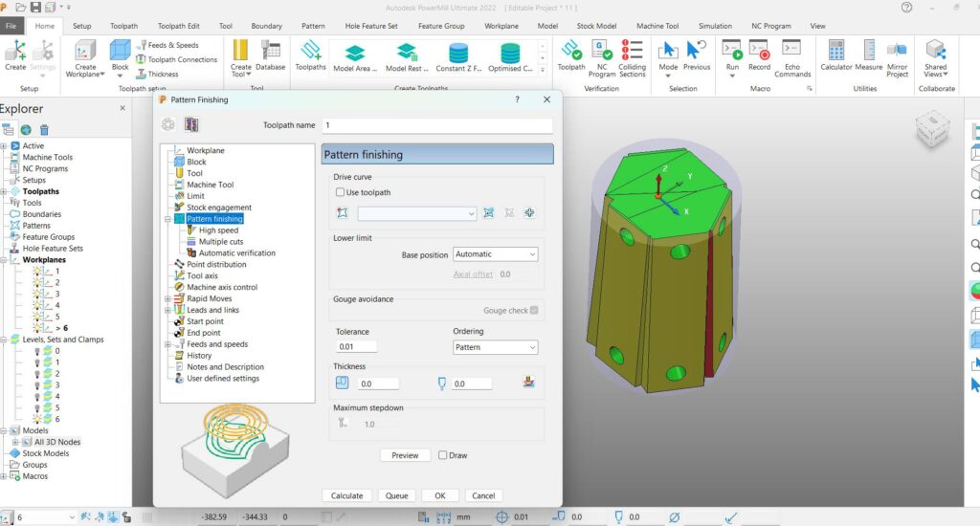Switch to the Boundary tab

(266, 26)
